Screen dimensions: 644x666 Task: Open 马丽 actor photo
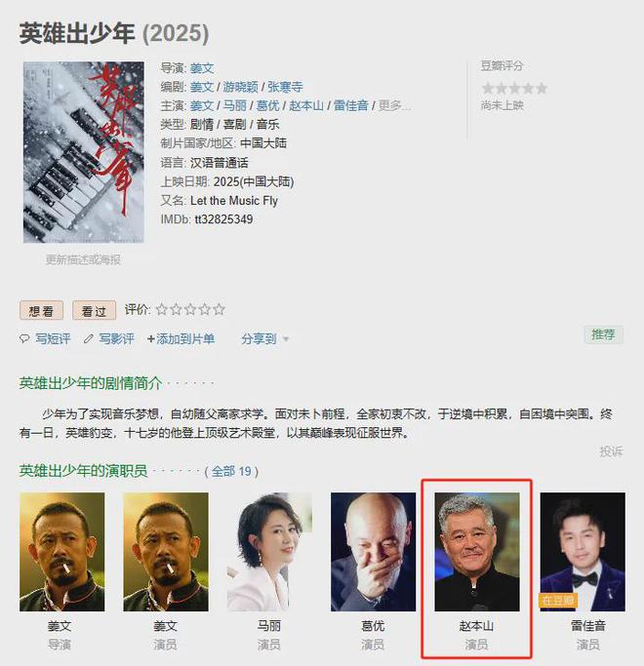[x=269, y=552]
